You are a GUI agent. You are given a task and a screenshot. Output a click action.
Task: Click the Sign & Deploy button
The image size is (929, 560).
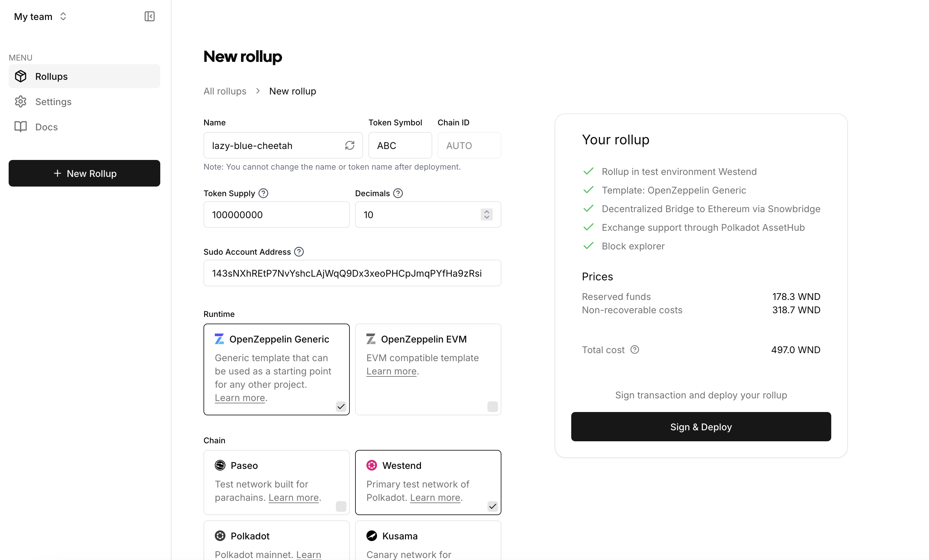point(701,427)
